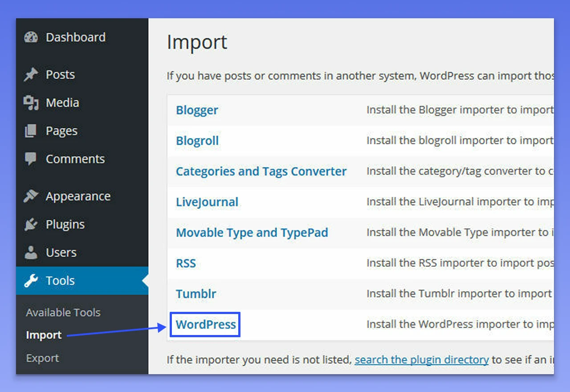The width and height of the screenshot is (570, 392).
Task: Click the LiveJournal importer link
Action: point(207,202)
